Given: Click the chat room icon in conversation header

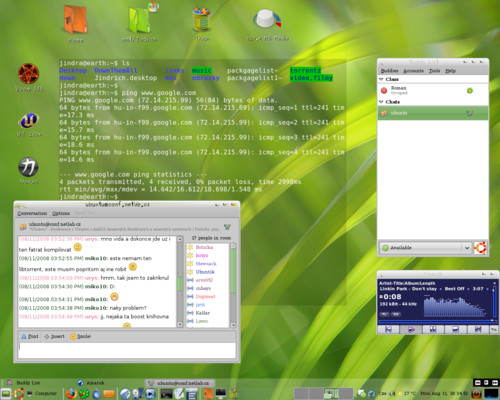Looking at the screenshot, I should tap(23, 227).
